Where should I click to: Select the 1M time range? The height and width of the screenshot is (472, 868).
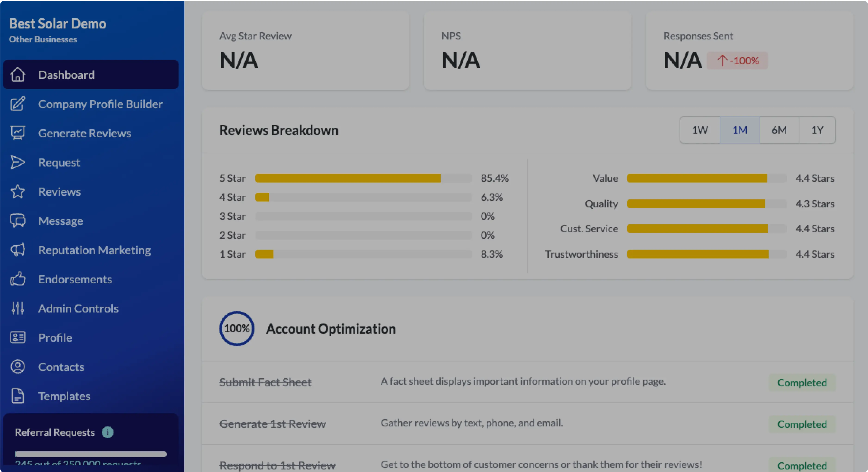740,130
